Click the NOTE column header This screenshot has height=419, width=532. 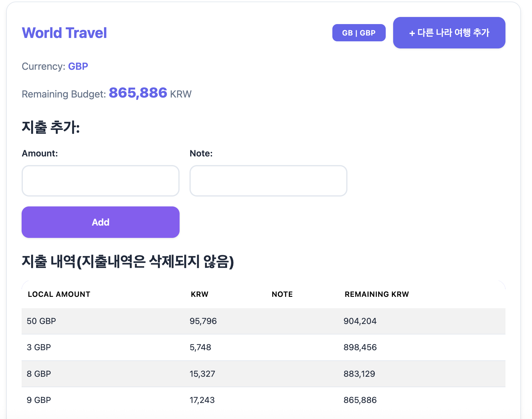pyautogui.click(x=282, y=294)
